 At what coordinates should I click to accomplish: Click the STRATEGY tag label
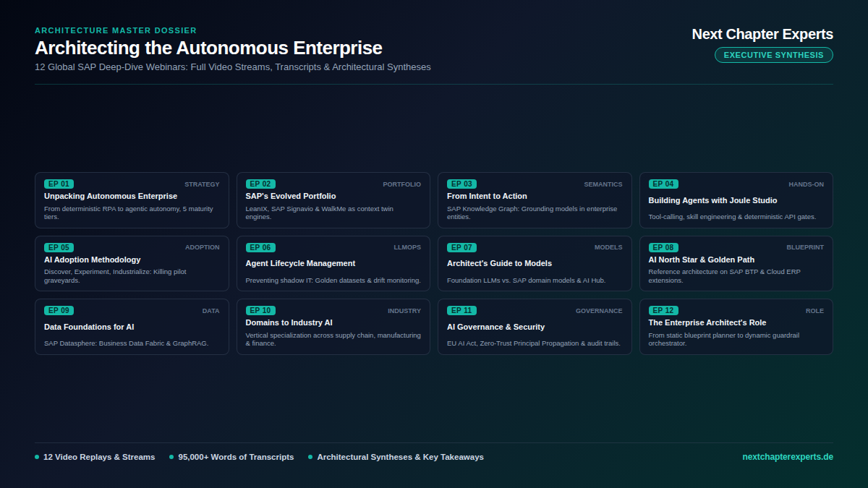click(202, 184)
